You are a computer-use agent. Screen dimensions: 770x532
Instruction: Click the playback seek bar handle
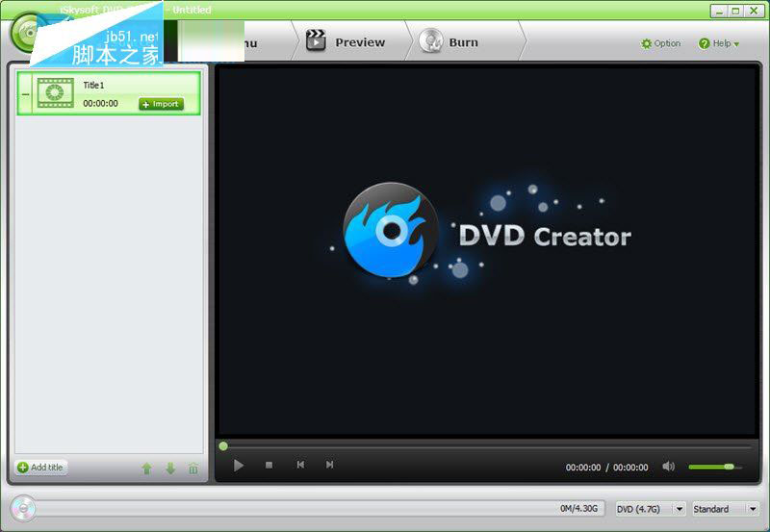click(x=223, y=446)
